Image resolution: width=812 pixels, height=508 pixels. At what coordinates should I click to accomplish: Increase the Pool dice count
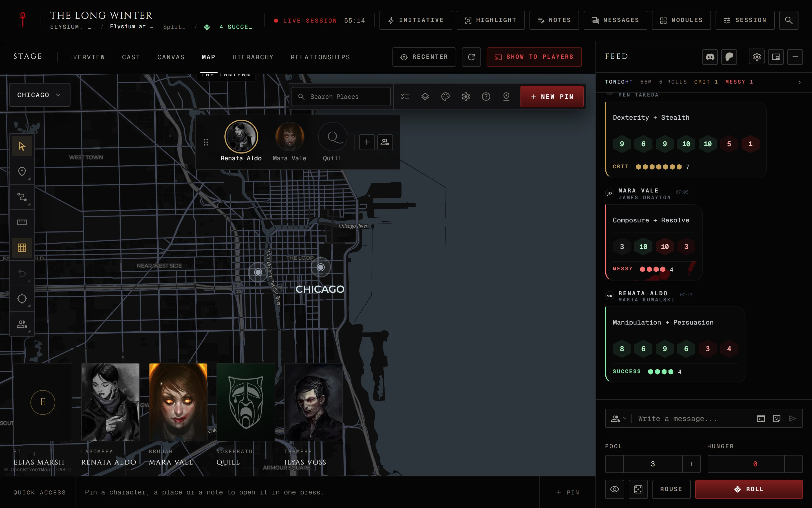[x=691, y=464]
